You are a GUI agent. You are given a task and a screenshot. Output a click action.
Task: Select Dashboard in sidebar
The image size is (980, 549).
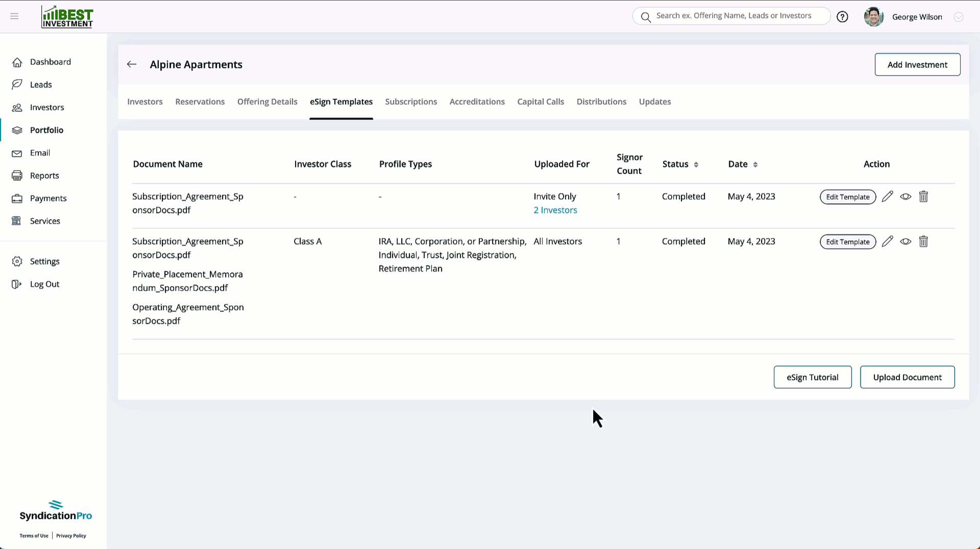51,62
